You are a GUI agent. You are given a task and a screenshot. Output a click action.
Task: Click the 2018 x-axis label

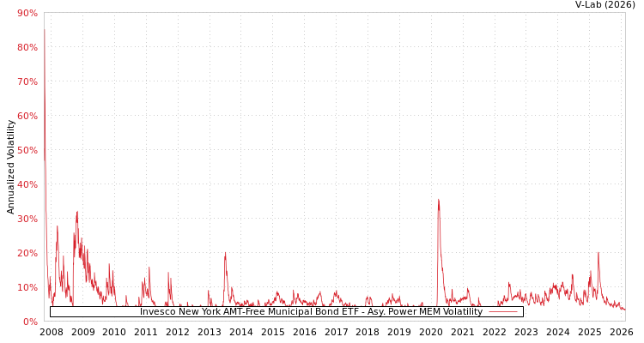point(368,332)
